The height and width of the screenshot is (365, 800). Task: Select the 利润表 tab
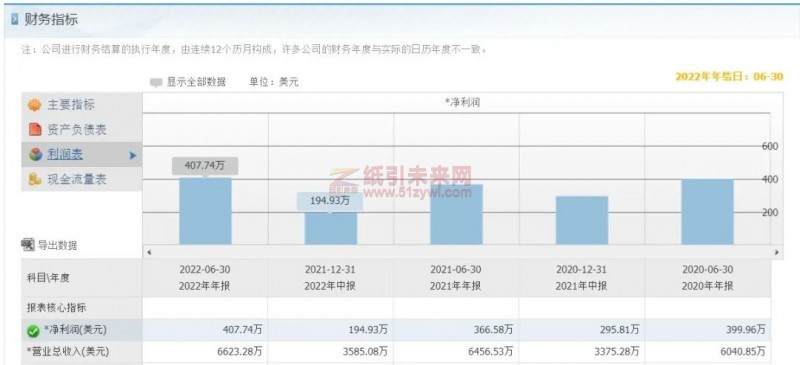point(82,155)
